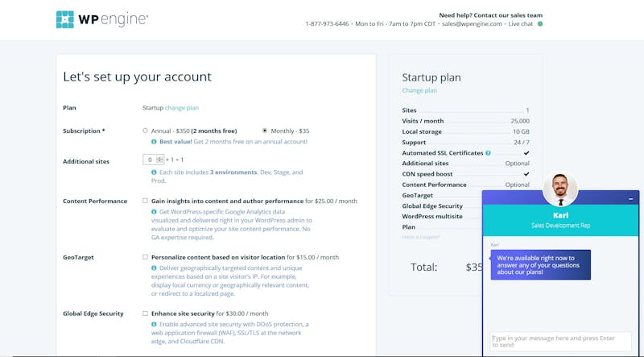Image resolution: width=644 pixels, height=357 pixels.
Task: Click info icon next to Best value
Action: click(154, 142)
